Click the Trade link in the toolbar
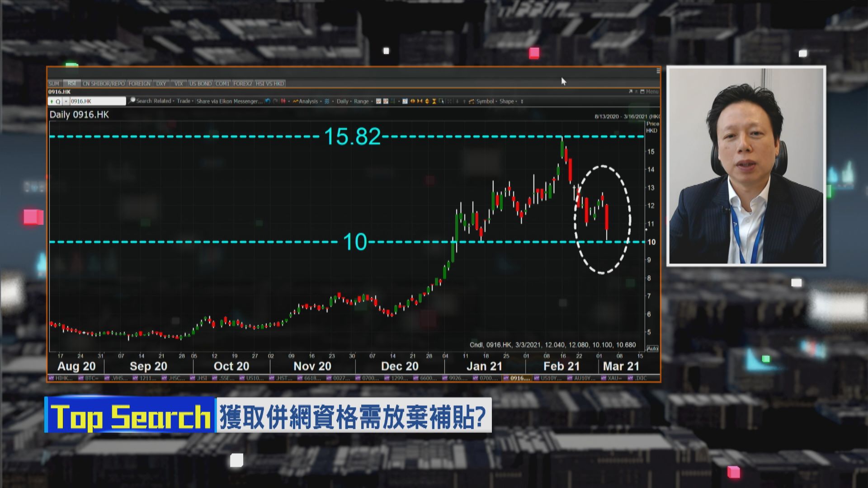 point(184,101)
